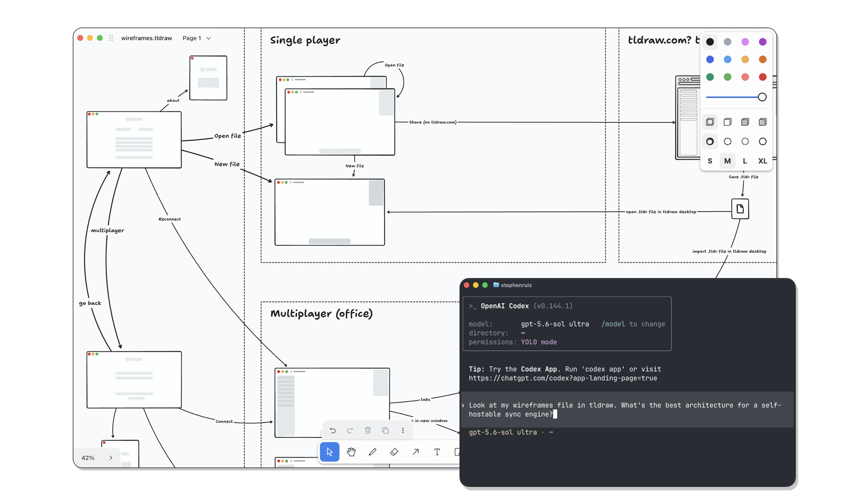Choose the none fill style
This screenshot has width=868, height=498.
point(710,122)
